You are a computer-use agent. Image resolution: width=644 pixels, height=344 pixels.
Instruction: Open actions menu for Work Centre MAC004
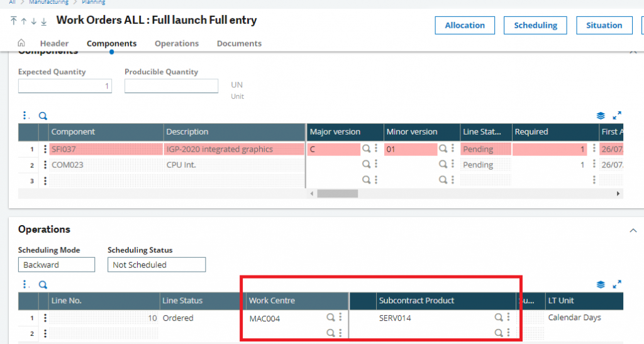click(x=340, y=318)
